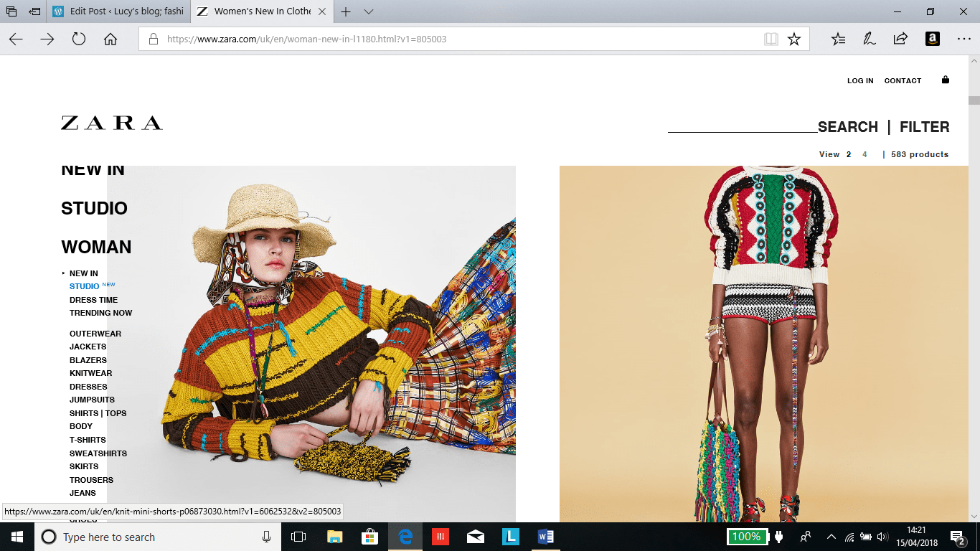Image resolution: width=980 pixels, height=551 pixels.
Task: Open the Zara shopping bag icon
Action: pos(945,80)
